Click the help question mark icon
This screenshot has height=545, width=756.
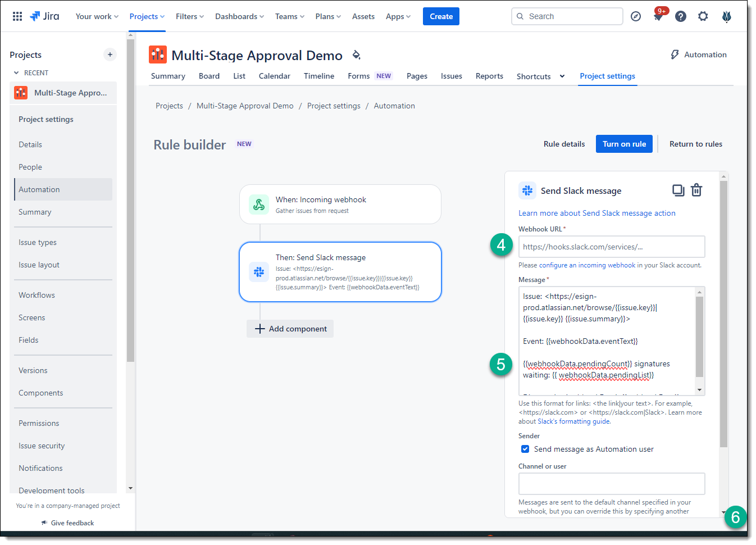tap(681, 16)
